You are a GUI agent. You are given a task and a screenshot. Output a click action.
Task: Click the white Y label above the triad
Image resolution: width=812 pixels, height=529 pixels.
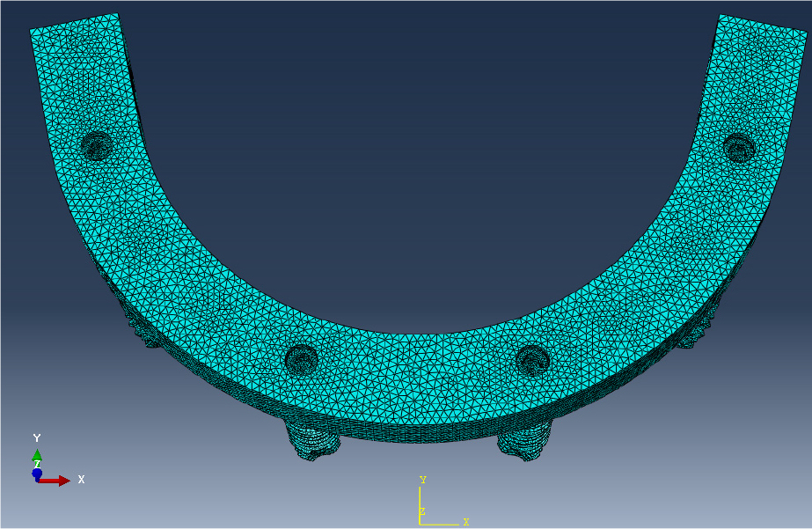pyautogui.click(x=37, y=438)
